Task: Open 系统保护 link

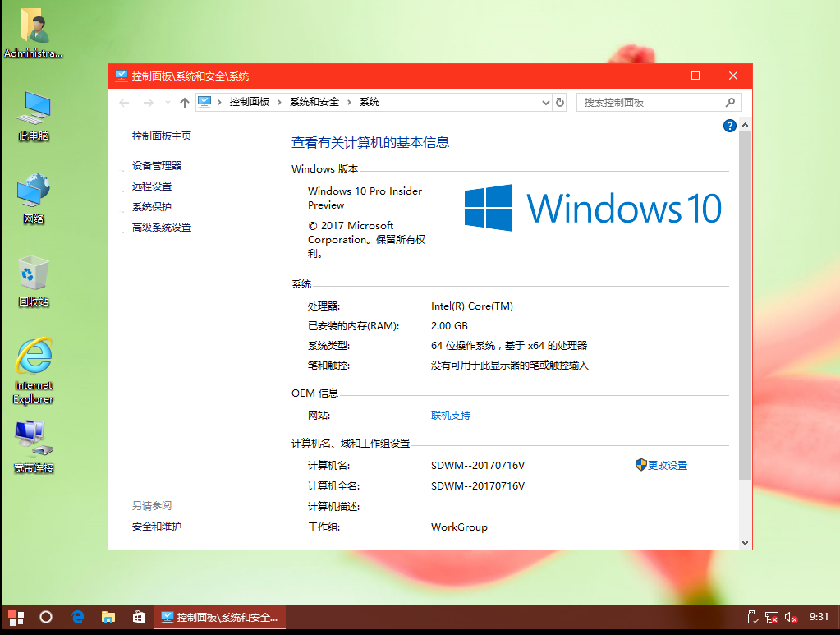Action: point(152,207)
